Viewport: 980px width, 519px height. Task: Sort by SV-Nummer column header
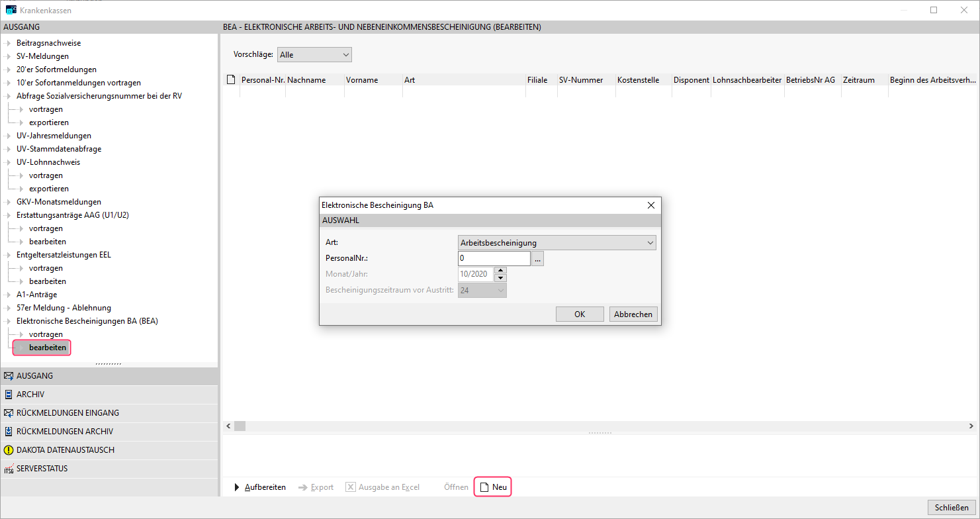[x=586, y=80]
